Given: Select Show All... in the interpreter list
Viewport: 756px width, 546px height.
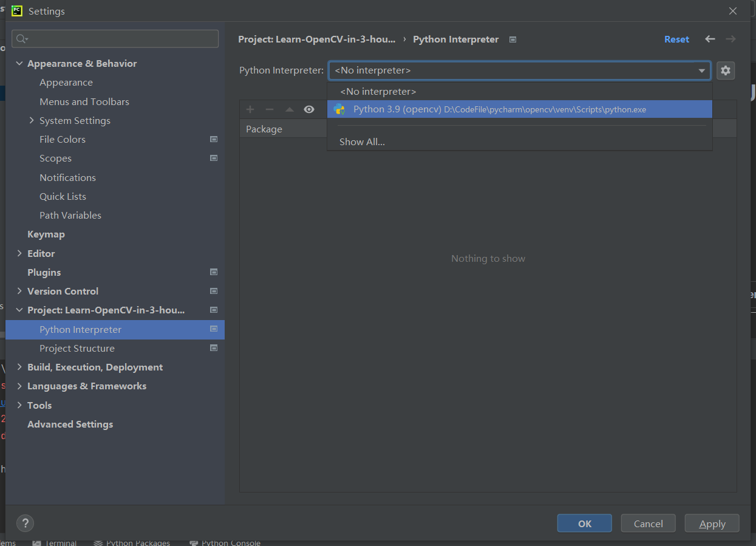Looking at the screenshot, I should [x=519, y=142].
